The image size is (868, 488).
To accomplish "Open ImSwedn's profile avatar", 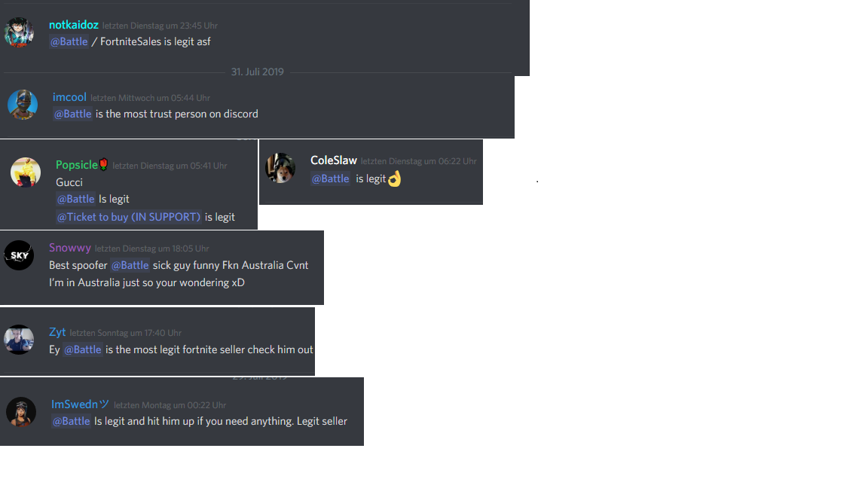I will pos(21,412).
